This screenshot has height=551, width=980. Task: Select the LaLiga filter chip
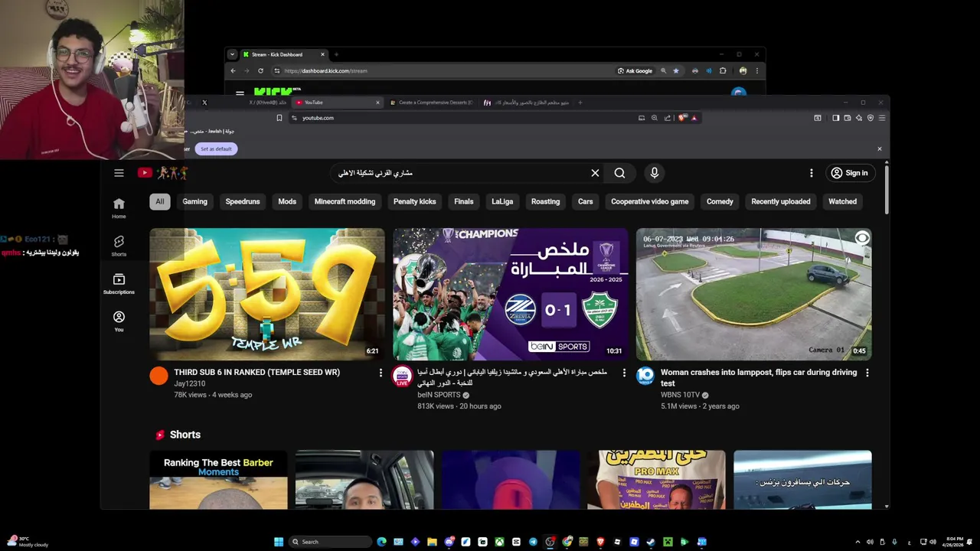[502, 201]
